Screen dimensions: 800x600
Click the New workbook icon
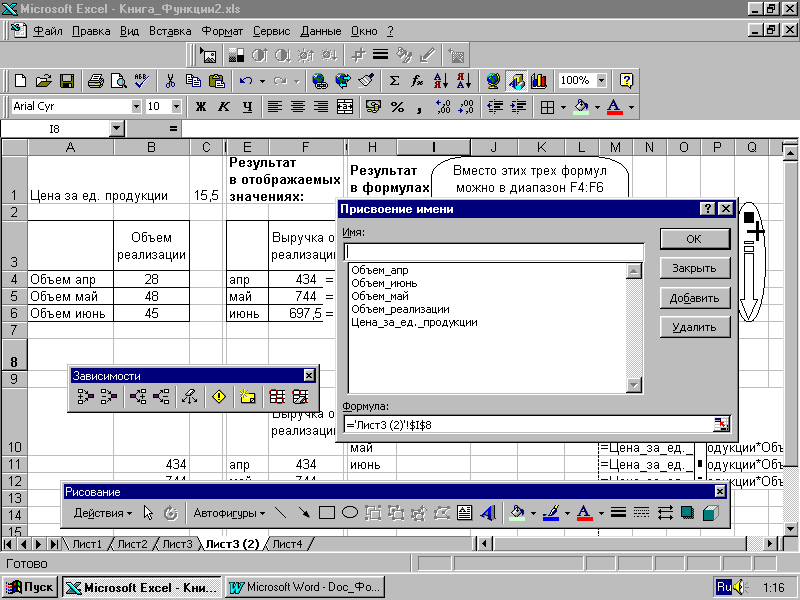point(20,81)
